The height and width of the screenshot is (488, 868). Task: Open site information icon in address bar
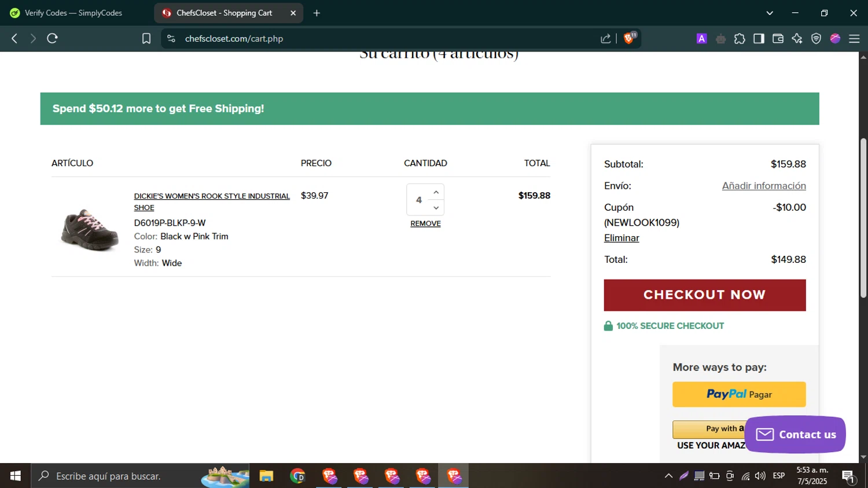tap(171, 39)
